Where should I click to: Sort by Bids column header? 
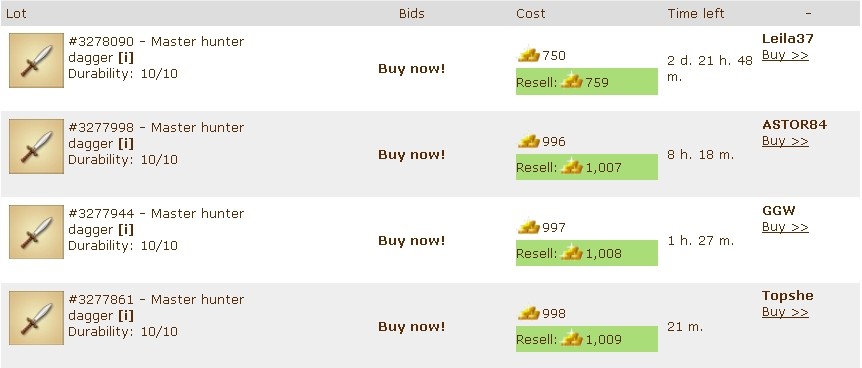coord(412,14)
